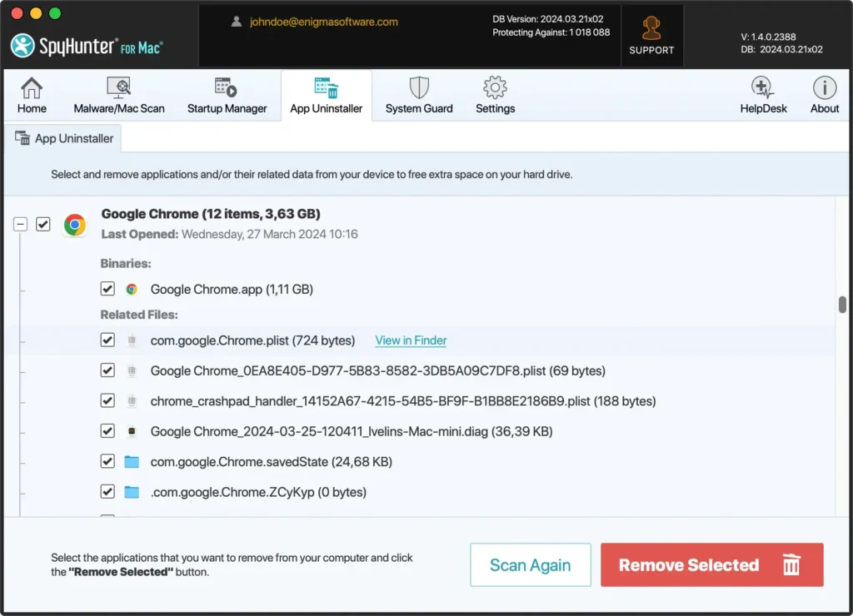Click the Google Chrome (12 items, 3,63 GB) heading
853x616 pixels.
click(x=211, y=214)
